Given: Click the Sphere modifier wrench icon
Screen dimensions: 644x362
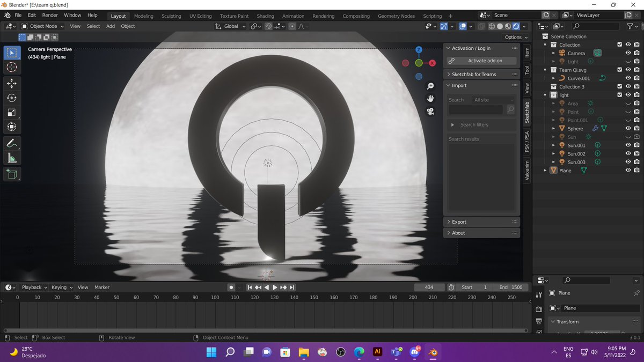Looking at the screenshot, I should (x=595, y=128).
